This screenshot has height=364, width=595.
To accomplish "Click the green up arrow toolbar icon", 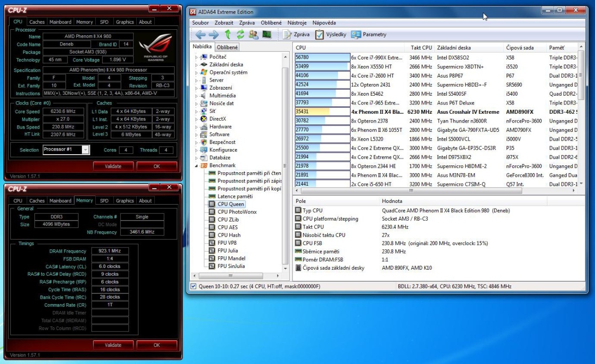I will pos(227,34).
